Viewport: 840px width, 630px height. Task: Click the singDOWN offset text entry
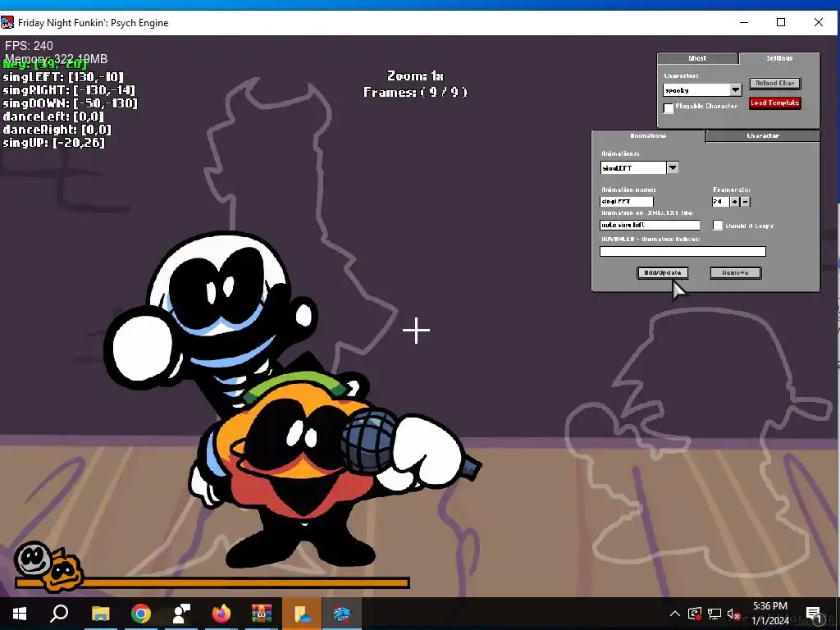pos(71,103)
